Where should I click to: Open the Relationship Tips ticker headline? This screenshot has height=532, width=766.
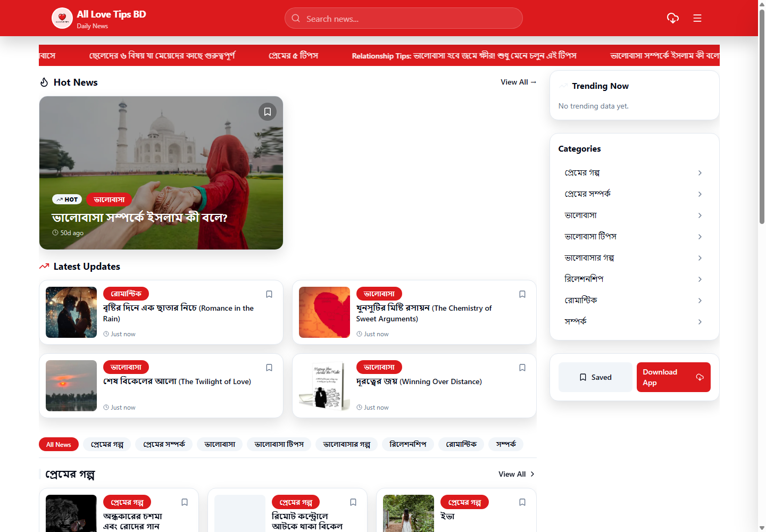tap(464, 55)
